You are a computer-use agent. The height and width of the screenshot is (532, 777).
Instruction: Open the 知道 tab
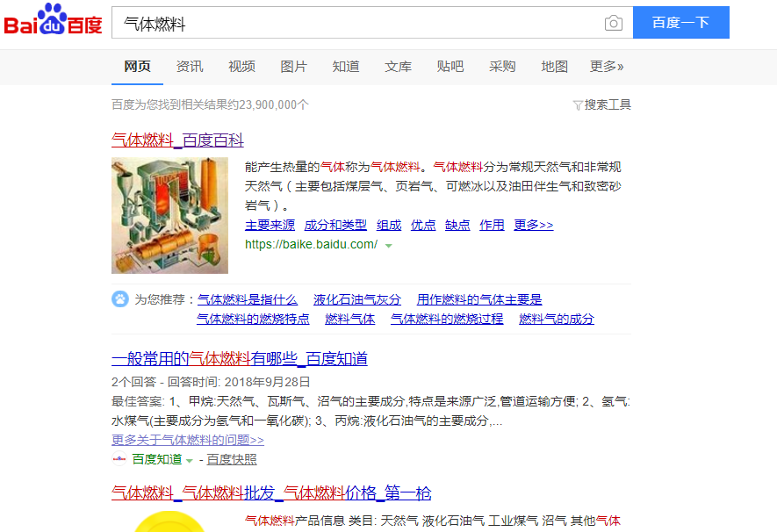point(346,67)
